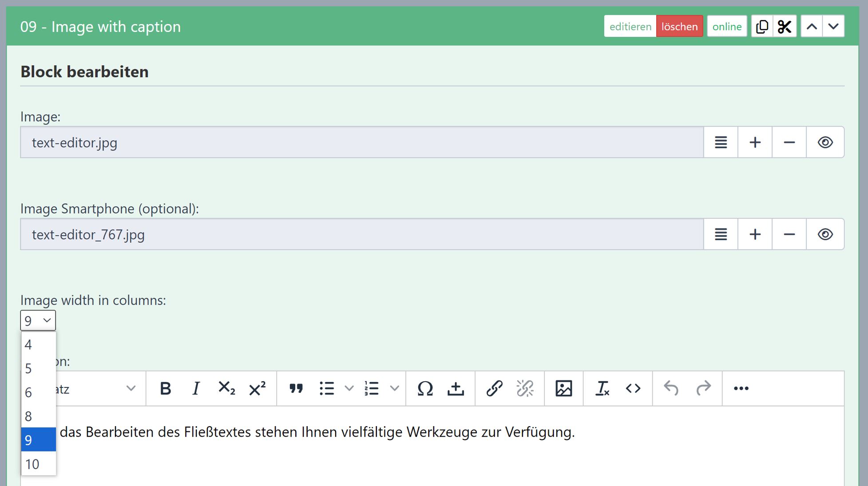Cut the block with scissors icon
This screenshot has height=486, width=868.
click(785, 27)
